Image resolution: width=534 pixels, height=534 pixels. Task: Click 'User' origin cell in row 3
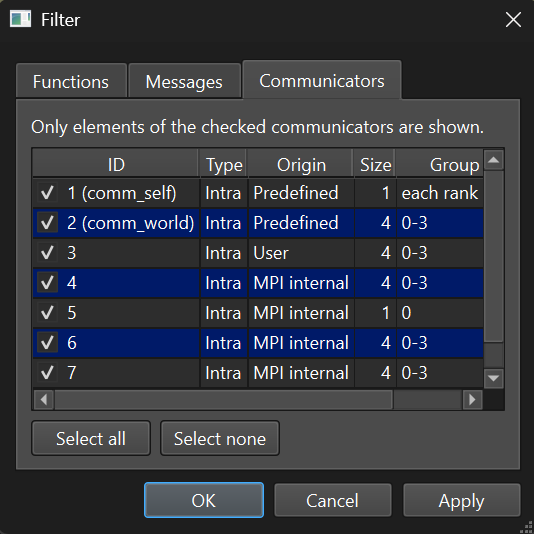(301, 253)
